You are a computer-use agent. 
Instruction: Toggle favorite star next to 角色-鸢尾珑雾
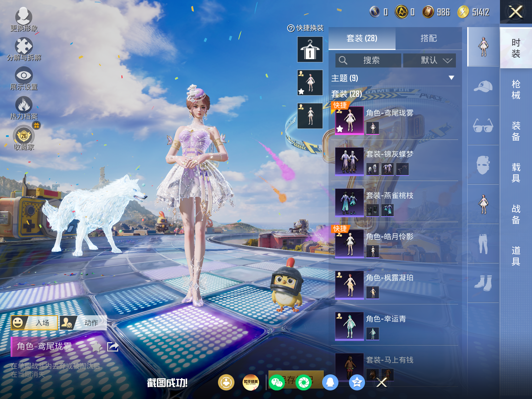pyautogui.click(x=96, y=347)
